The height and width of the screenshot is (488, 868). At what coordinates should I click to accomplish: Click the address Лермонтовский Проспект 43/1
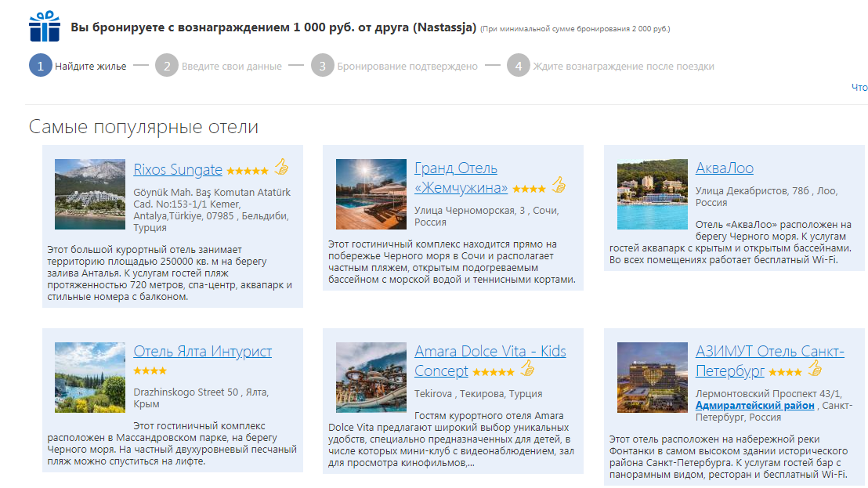tap(773, 406)
